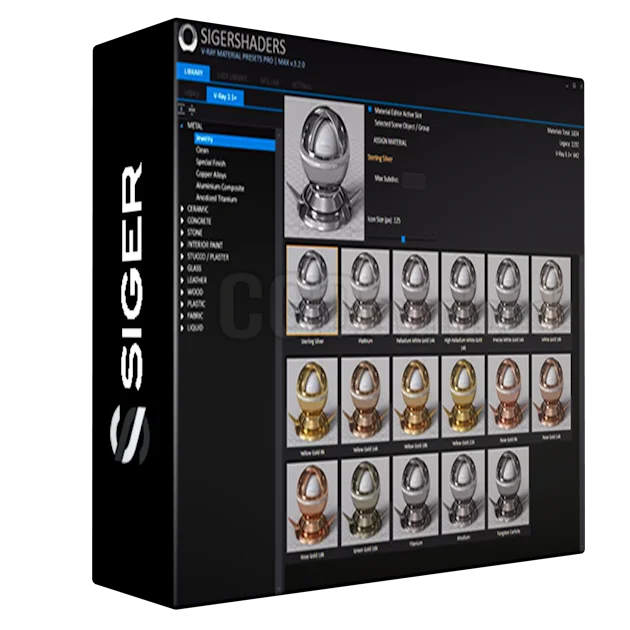The height and width of the screenshot is (630, 630).
Task: Expand the INTERIOR PAINT category
Action: tap(182, 244)
